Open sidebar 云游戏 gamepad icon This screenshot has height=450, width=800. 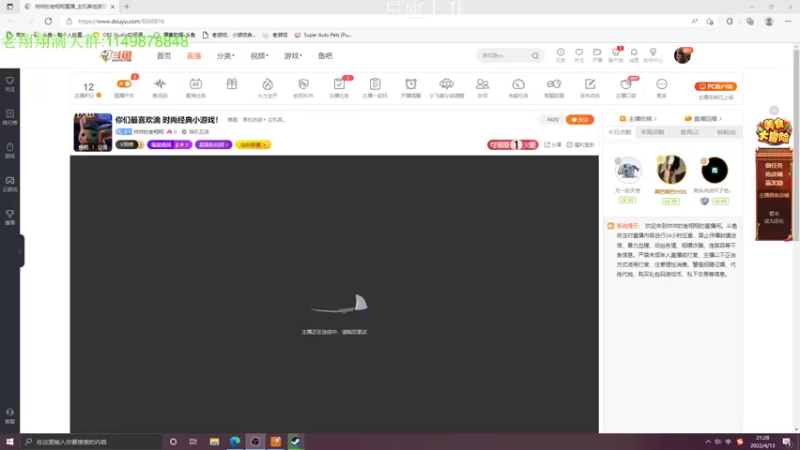(10, 184)
